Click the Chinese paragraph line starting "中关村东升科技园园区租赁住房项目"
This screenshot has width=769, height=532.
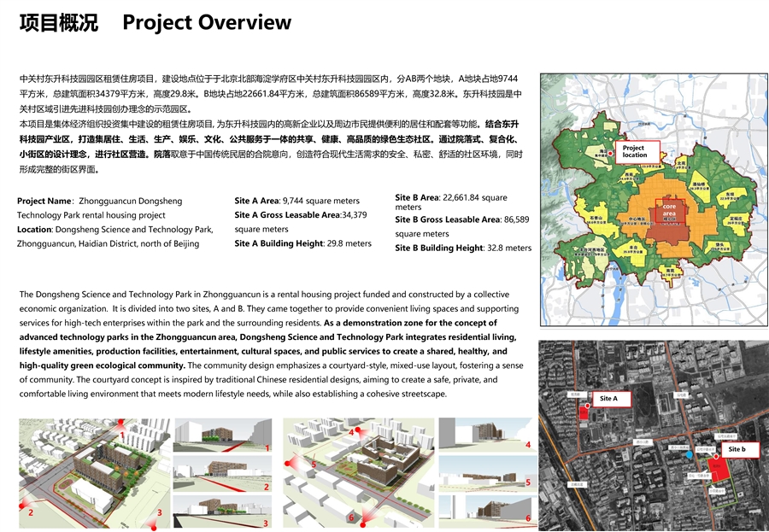point(269,79)
